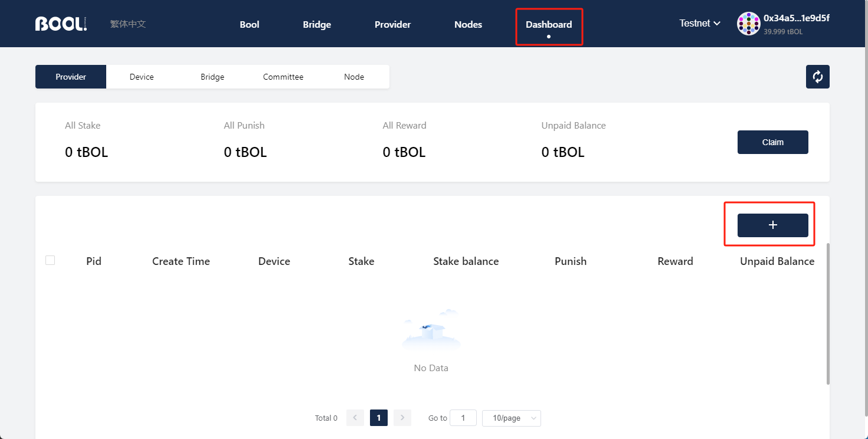Viewport: 868px width, 439px height.
Task: Open the Nodes menu item
Action: [x=468, y=24]
